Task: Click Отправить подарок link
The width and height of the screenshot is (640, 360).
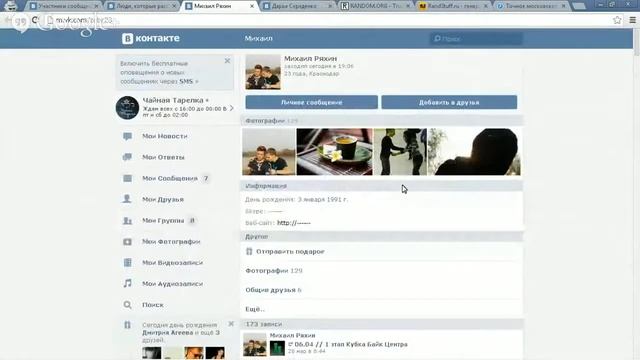Action: (290, 251)
